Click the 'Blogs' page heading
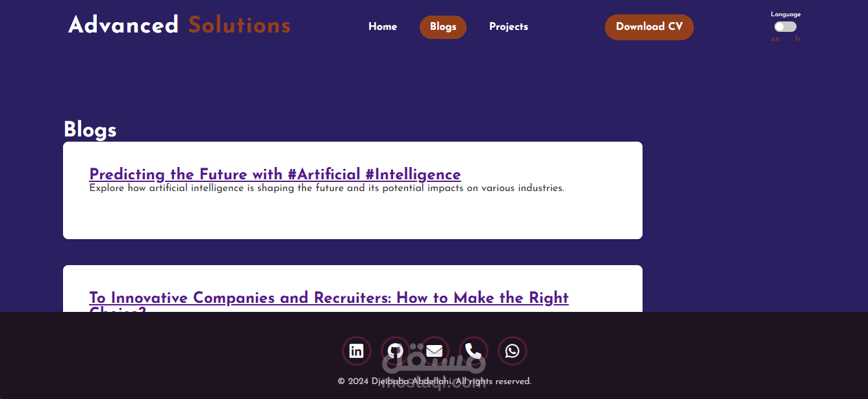The width and height of the screenshot is (868, 399). [x=90, y=129]
